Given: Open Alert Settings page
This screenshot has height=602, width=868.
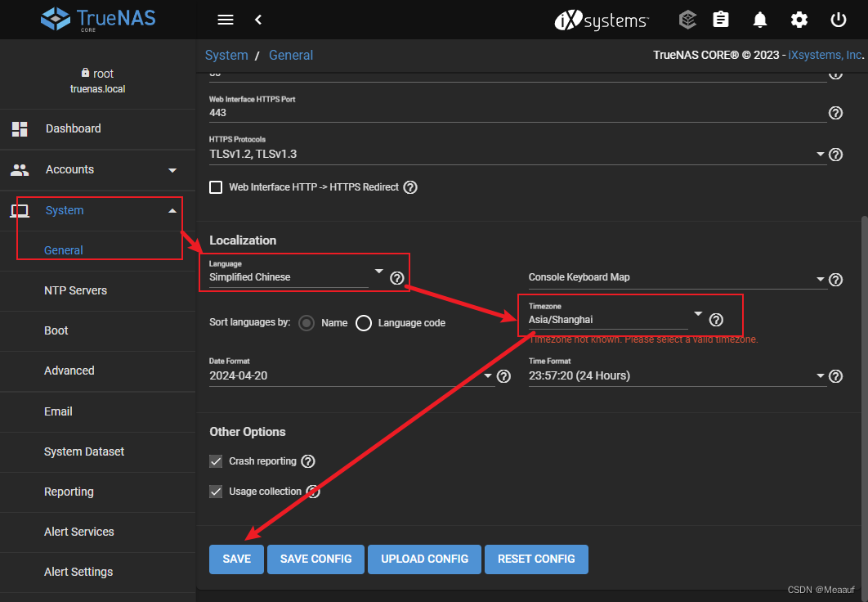Looking at the screenshot, I should pyautogui.click(x=97, y=572).
